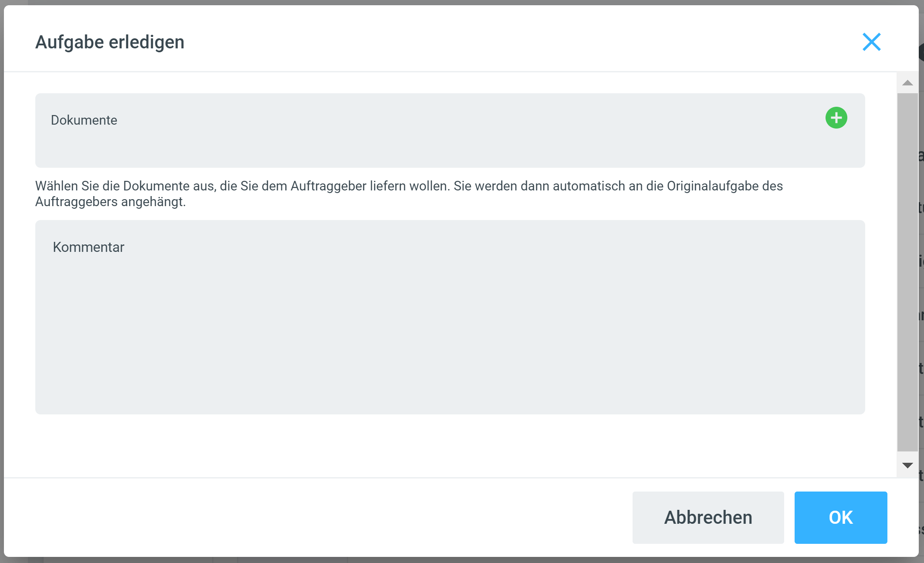Focus the Kommentar text area
Screen dimensions: 924x563
click(450, 317)
